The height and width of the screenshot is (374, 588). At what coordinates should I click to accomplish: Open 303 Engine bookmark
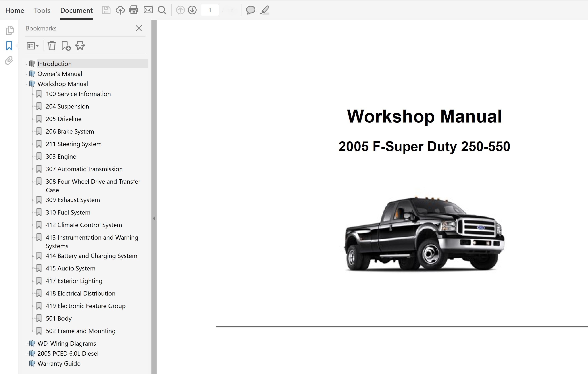point(61,157)
